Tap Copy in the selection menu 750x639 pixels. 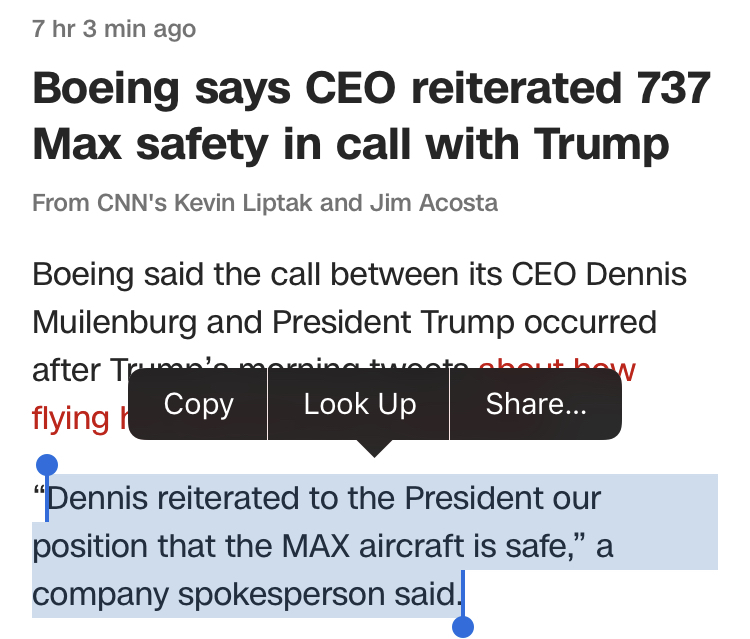(198, 404)
